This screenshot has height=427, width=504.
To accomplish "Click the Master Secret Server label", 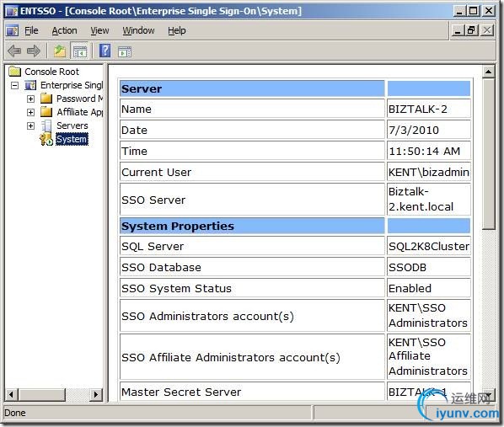I will (181, 392).
